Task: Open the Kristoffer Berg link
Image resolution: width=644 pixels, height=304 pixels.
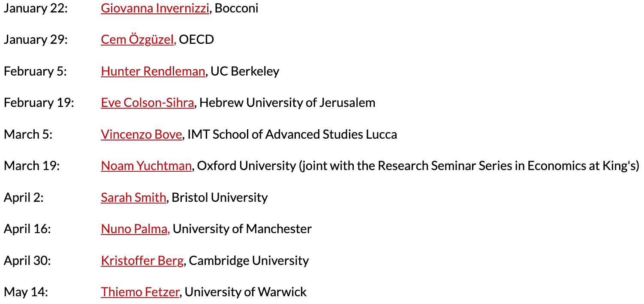Action: point(142,261)
